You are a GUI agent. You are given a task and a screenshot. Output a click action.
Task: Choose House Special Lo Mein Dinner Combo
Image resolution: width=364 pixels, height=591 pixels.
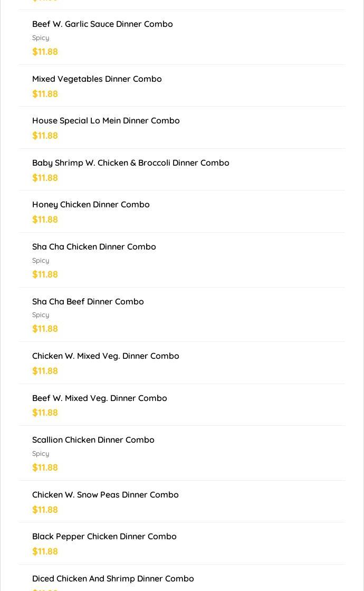coord(182,128)
